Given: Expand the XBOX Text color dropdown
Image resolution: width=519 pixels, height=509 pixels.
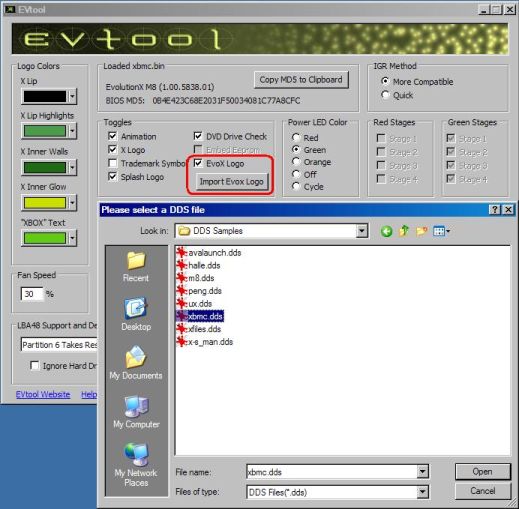Looking at the screenshot, I should [72, 238].
